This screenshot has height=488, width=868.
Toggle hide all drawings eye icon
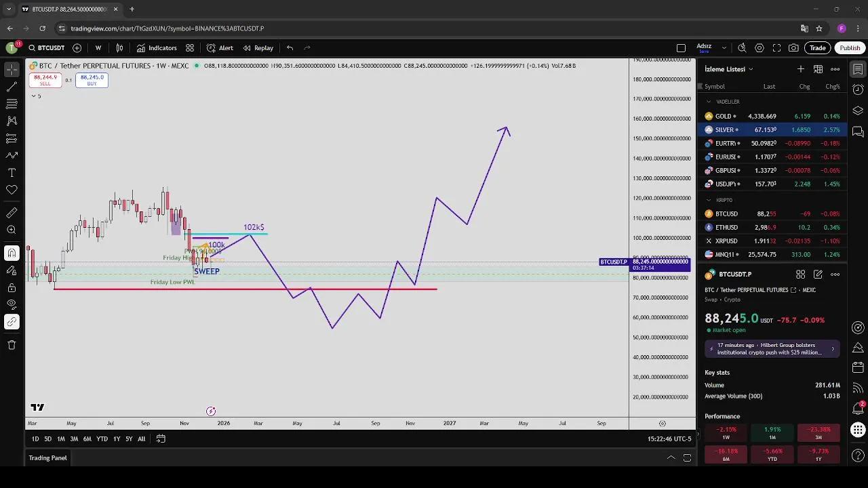pyautogui.click(x=12, y=304)
